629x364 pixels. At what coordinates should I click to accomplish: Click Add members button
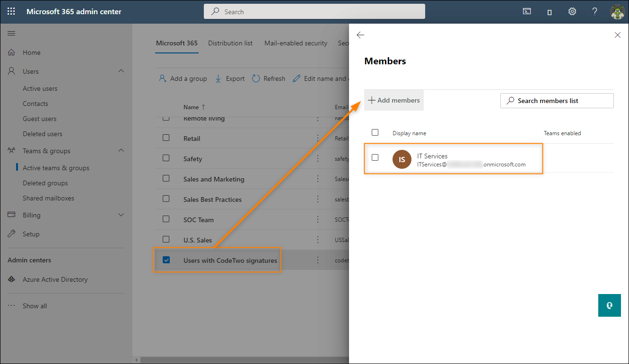(394, 100)
